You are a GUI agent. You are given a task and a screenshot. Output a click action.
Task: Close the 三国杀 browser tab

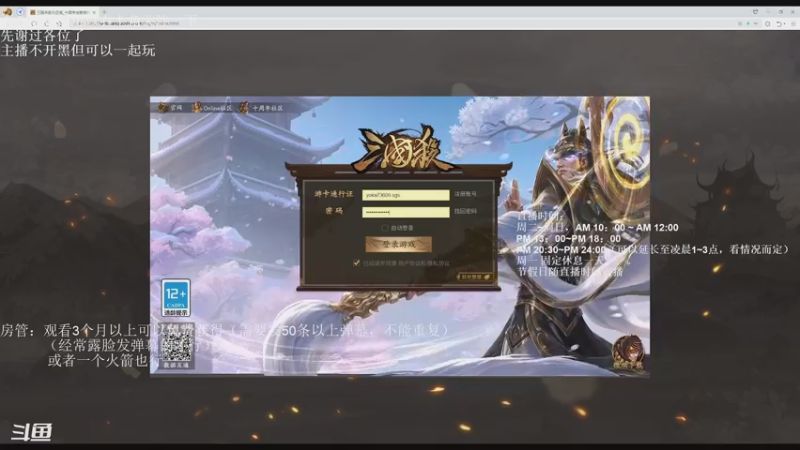(x=94, y=12)
